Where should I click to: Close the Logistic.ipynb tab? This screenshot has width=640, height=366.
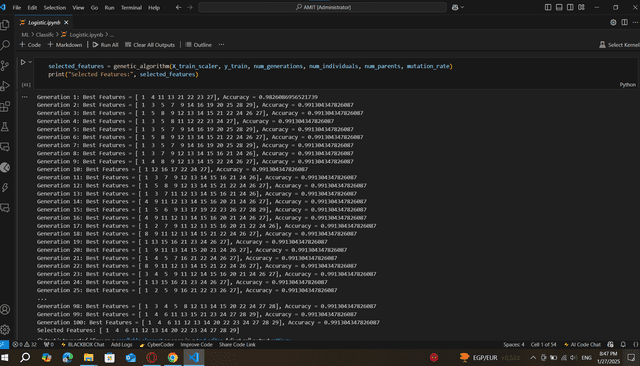pyautogui.click(x=66, y=22)
